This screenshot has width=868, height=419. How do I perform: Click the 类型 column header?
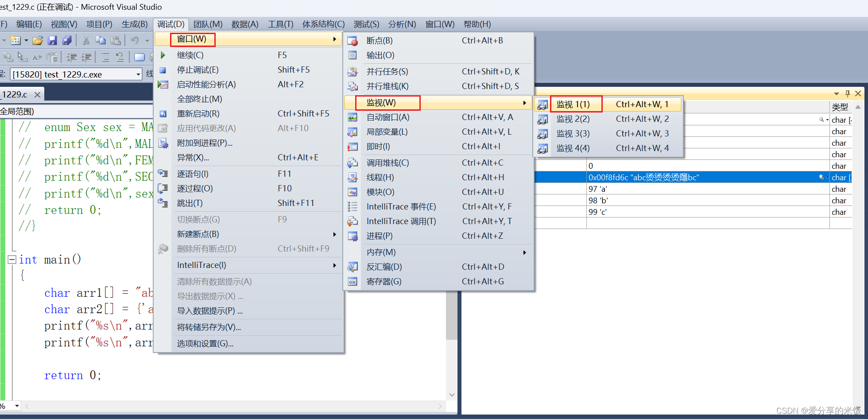click(841, 107)
